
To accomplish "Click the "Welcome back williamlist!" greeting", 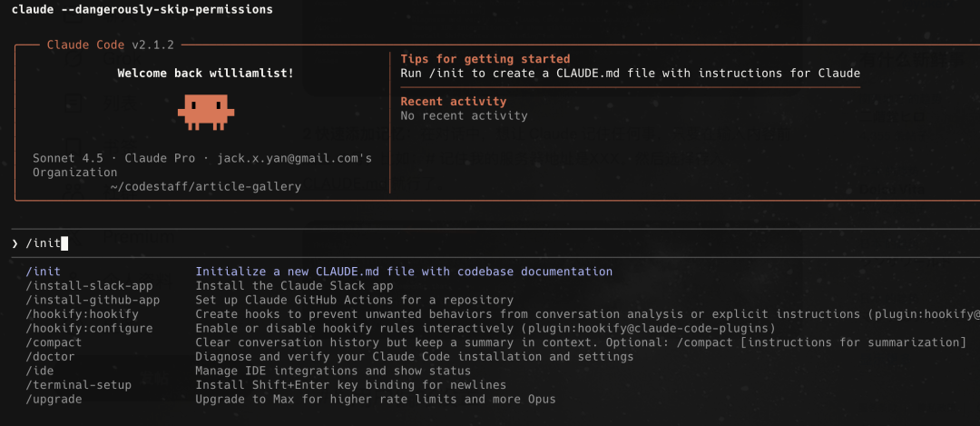I will click(x=206, y=73).
